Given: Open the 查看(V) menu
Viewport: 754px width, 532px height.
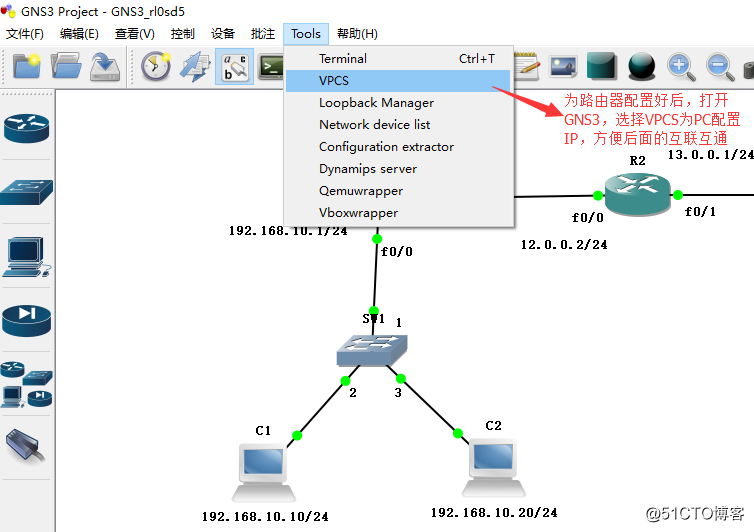Looking at the screenshot, I should [x=135, y=34].
